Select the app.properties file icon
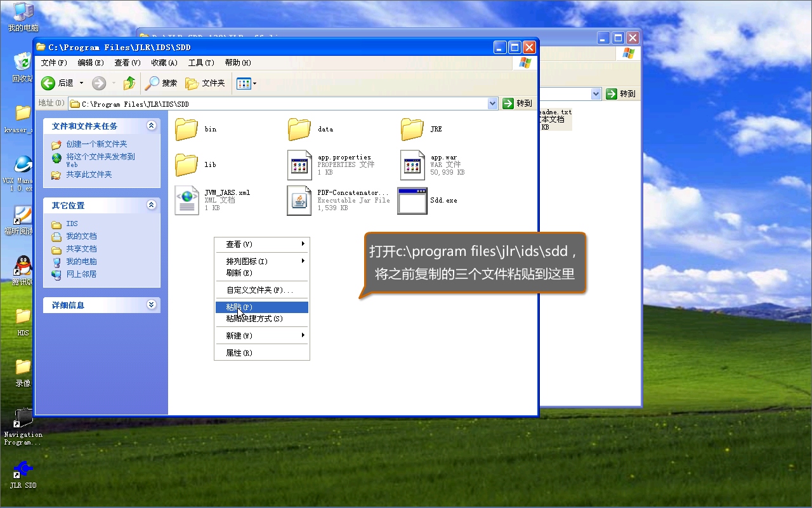 coord(299,165)
